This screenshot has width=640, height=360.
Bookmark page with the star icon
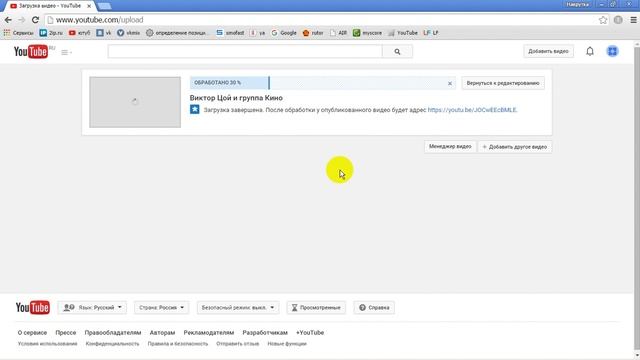[603, 20]
